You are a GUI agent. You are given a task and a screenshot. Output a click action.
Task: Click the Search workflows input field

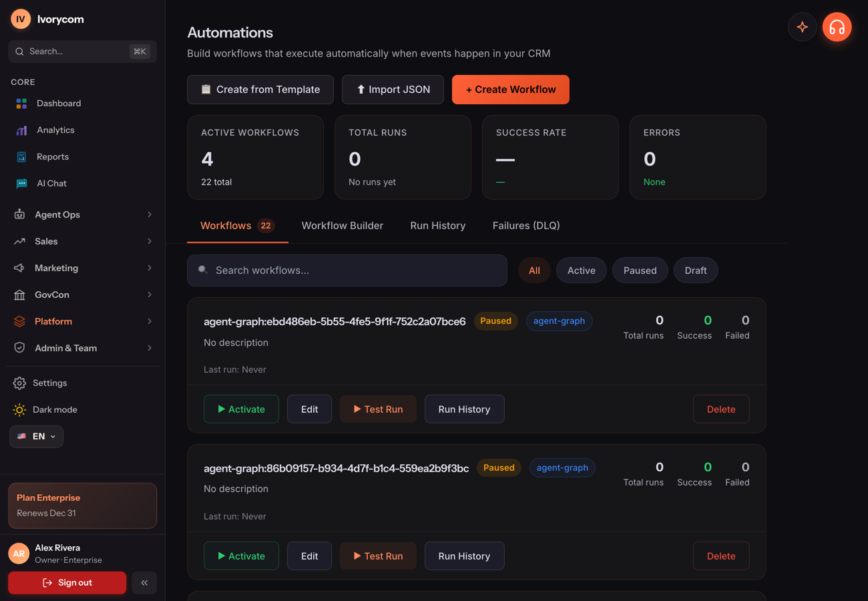pos(347,270)
